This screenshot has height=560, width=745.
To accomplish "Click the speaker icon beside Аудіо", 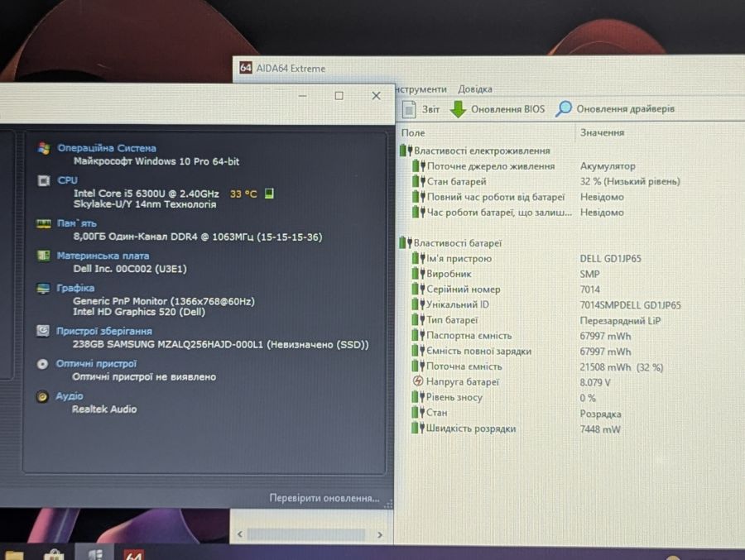I will [x=42, y=396].
